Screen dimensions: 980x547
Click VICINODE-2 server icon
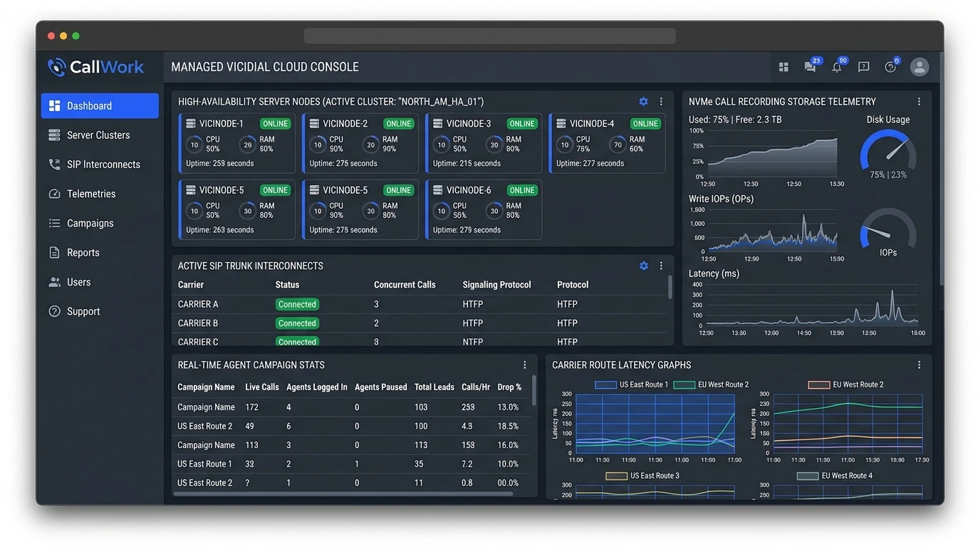click(x=314, y=124)
